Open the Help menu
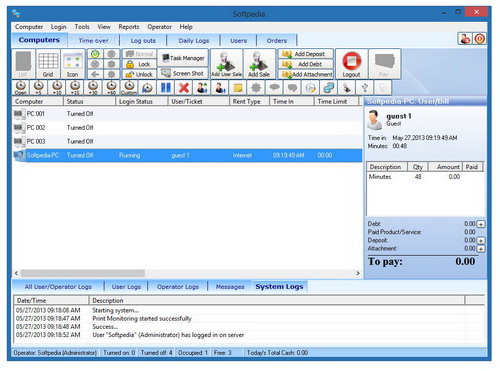500x371 pixels. (186, 27)
